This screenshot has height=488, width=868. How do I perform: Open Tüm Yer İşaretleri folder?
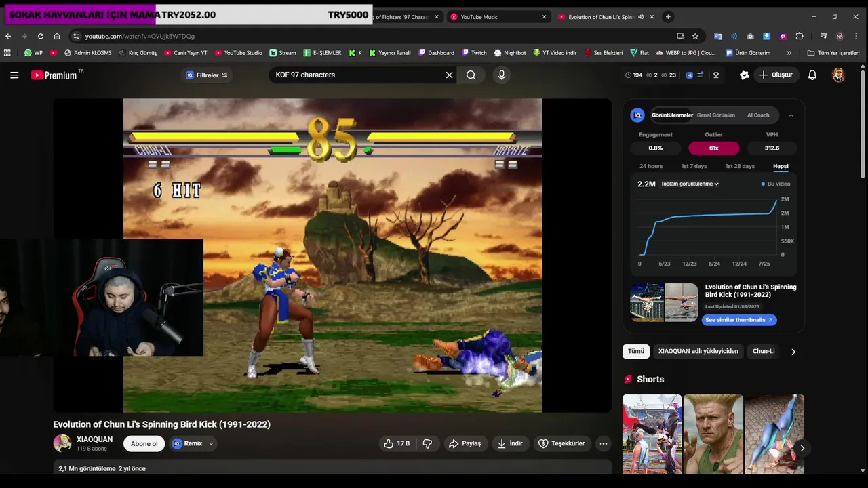coord(833,52)
